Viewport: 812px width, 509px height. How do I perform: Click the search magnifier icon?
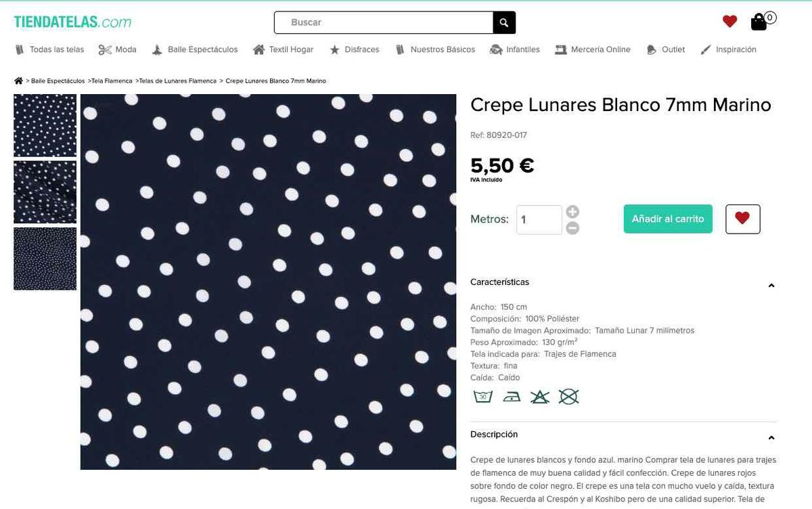tap(504, 22)
